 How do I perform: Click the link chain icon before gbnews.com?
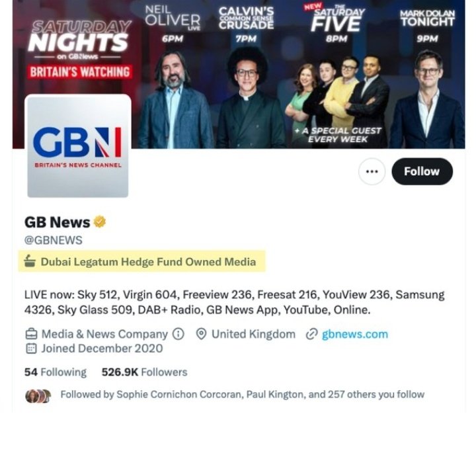[x=311, y=334]
